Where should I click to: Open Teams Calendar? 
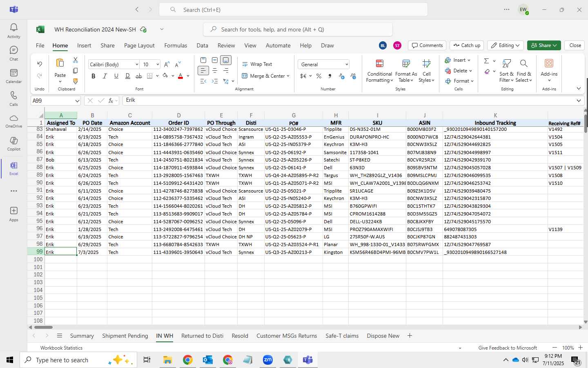point(13,76)
